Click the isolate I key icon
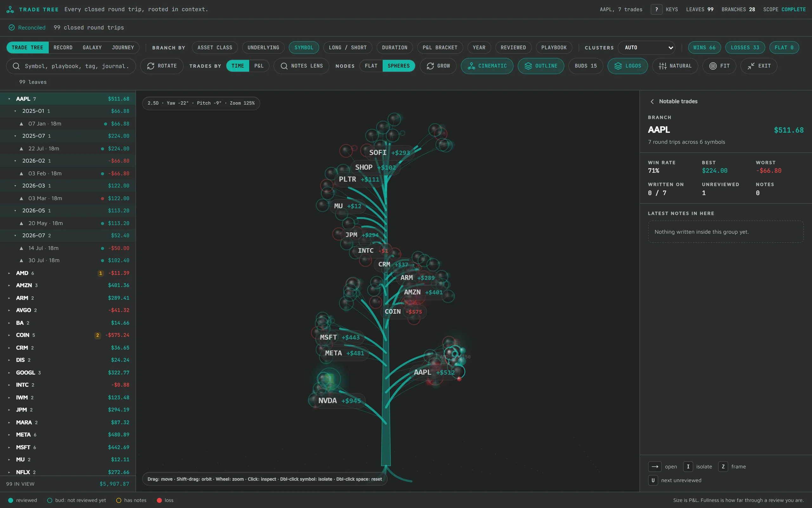Viewport: 812px width, 508px height. coord(688,466)
